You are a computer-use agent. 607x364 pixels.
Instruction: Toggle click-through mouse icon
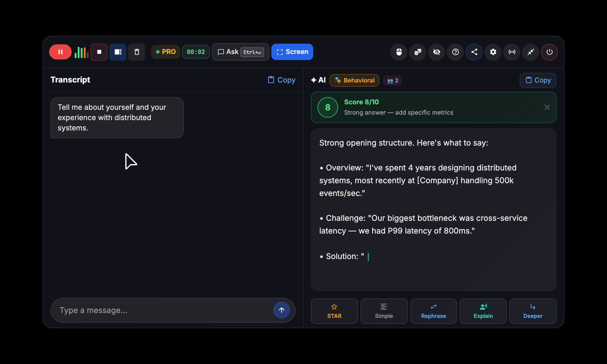[x=399, y=52]
